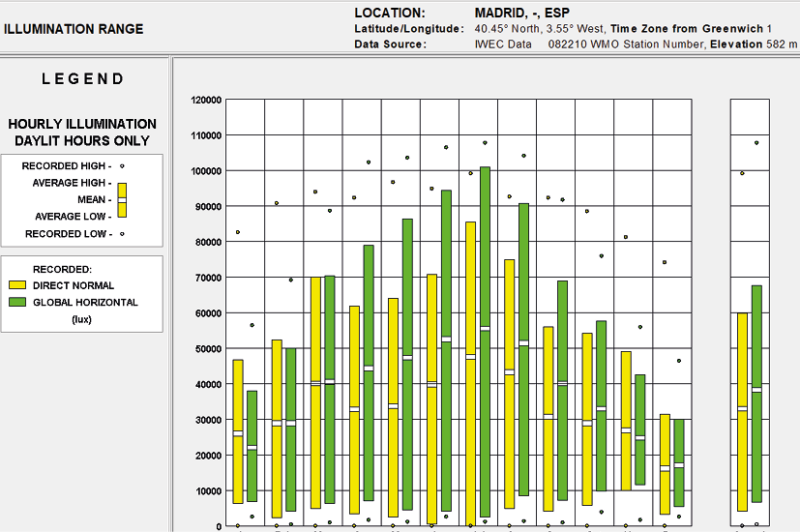Click the IWEC Data source text
This screenshot has width=800, height=532.
click(503, 44)
